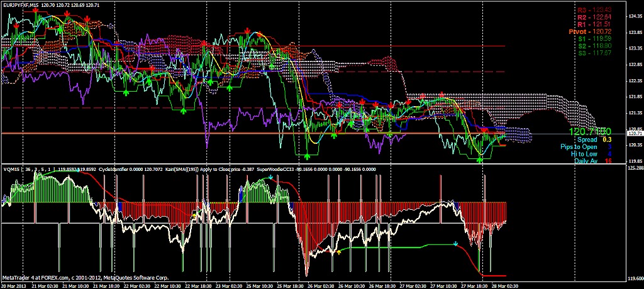Click the cyan down arrow at the indicator window top
This screenshot has height=289, width=644.
pyautogui.click(x=270, y=178)
